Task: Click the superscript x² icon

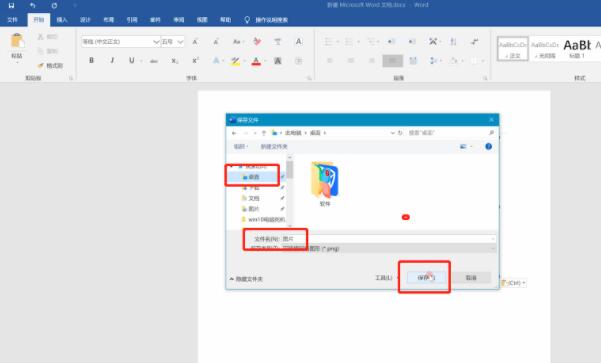Action: [x=195, y=61]
